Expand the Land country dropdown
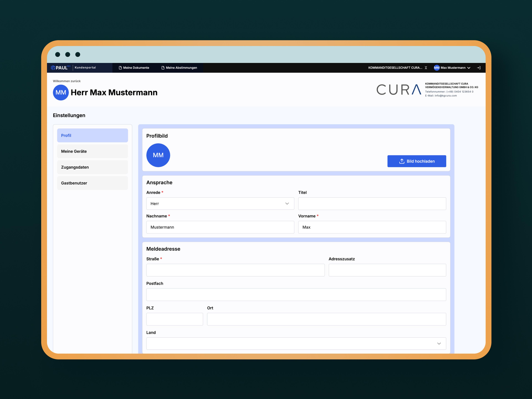Screen dimensions: 532x399 [x=296, y=343]
